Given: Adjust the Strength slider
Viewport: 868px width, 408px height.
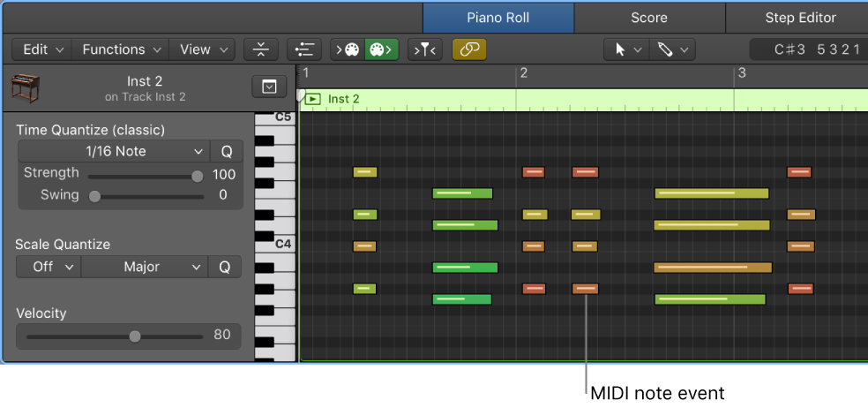Looking at the screenshot, I should (197, 177).
